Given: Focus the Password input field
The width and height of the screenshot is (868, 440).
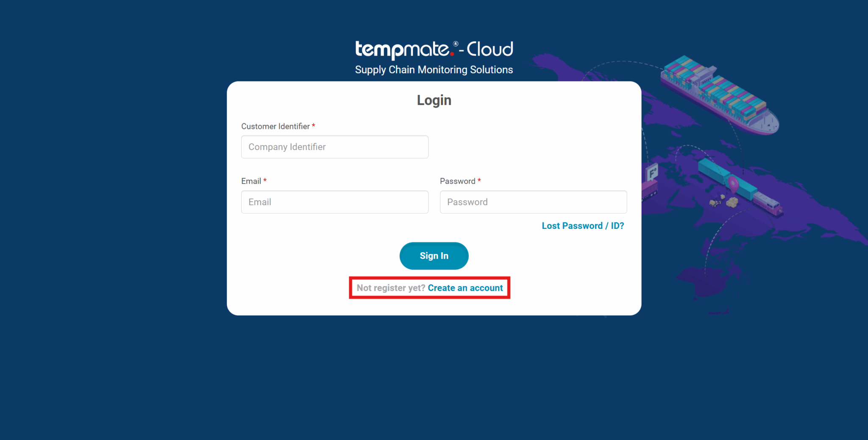Looking at the screenshot, I should (533, 202).
